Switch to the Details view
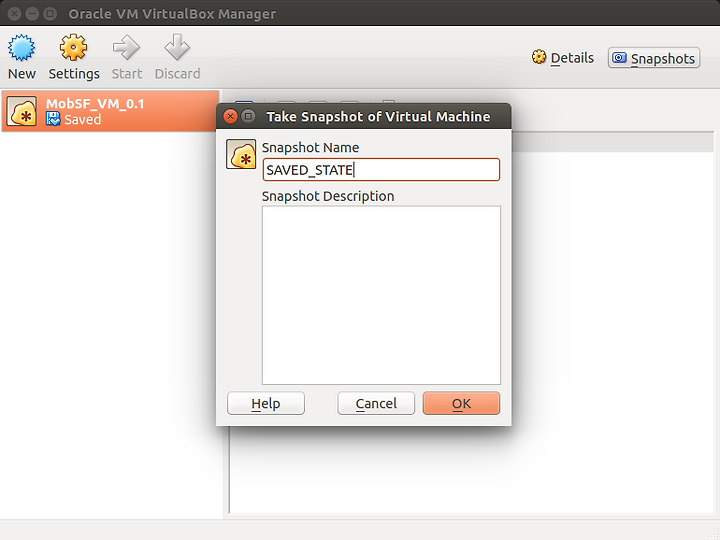Screen dimensions: 720x540 562,58
